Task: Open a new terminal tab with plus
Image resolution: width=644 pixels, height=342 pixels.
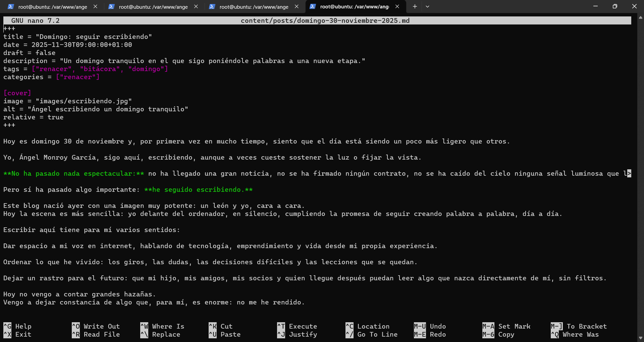Action: (415, 7)
